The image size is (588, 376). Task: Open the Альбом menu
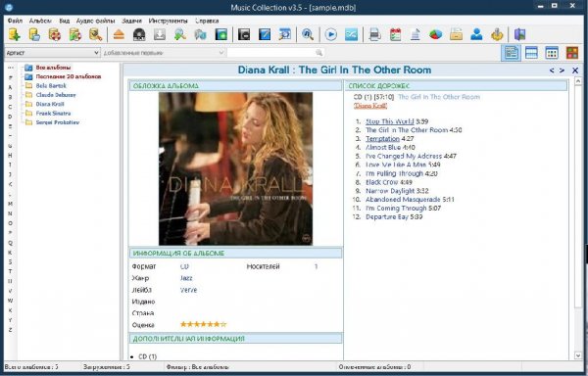[40, 21]
